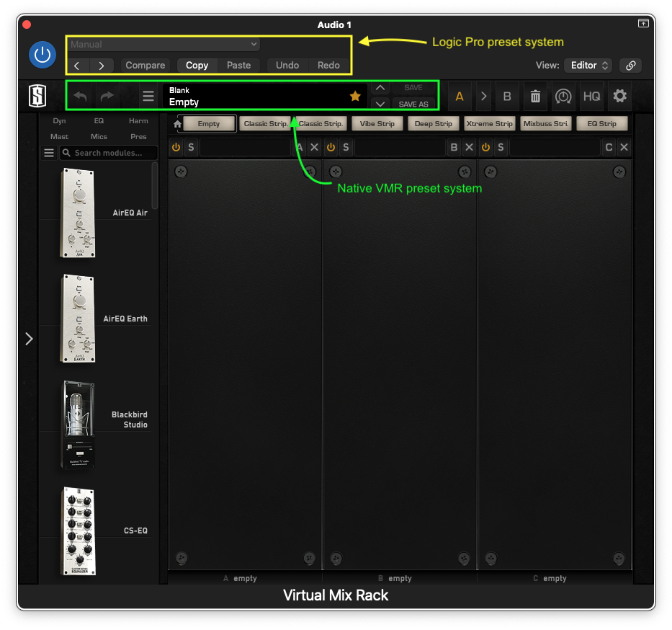Open the module list hamburger menu
The height and width of the screenshot is (630, 672).
coord(49,153)
